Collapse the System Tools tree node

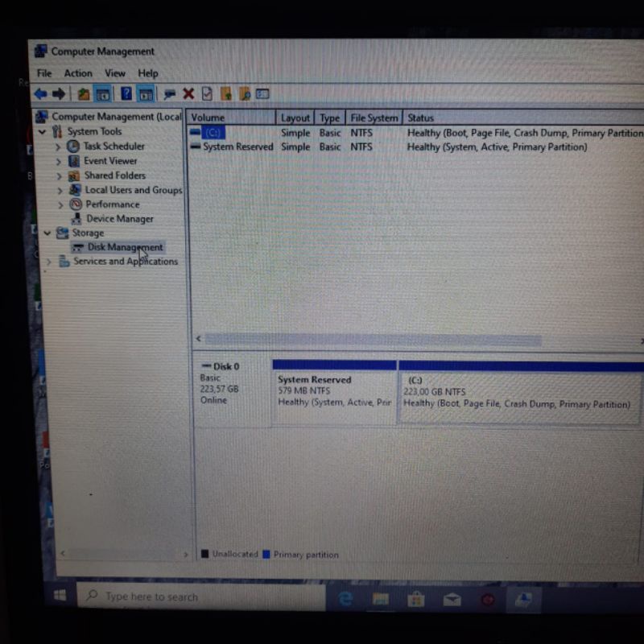point(42,132)
